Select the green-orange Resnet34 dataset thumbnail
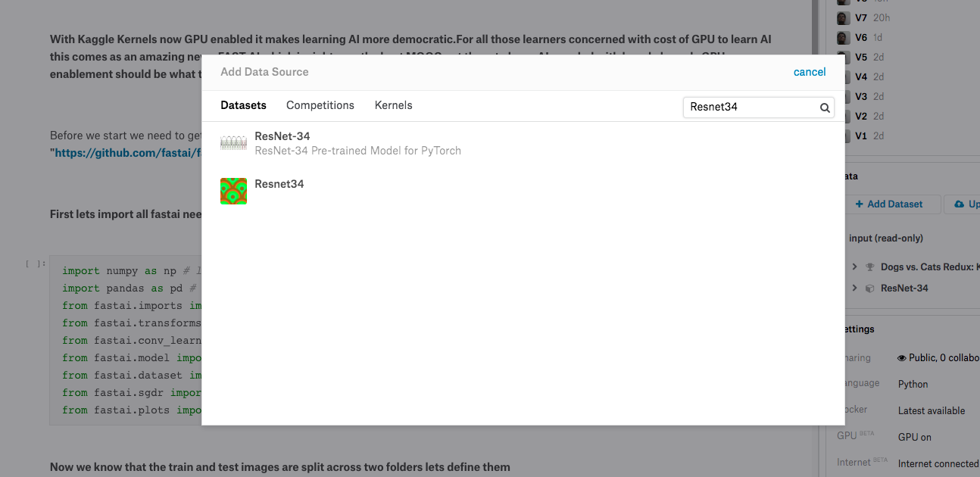 click(233, 191)
